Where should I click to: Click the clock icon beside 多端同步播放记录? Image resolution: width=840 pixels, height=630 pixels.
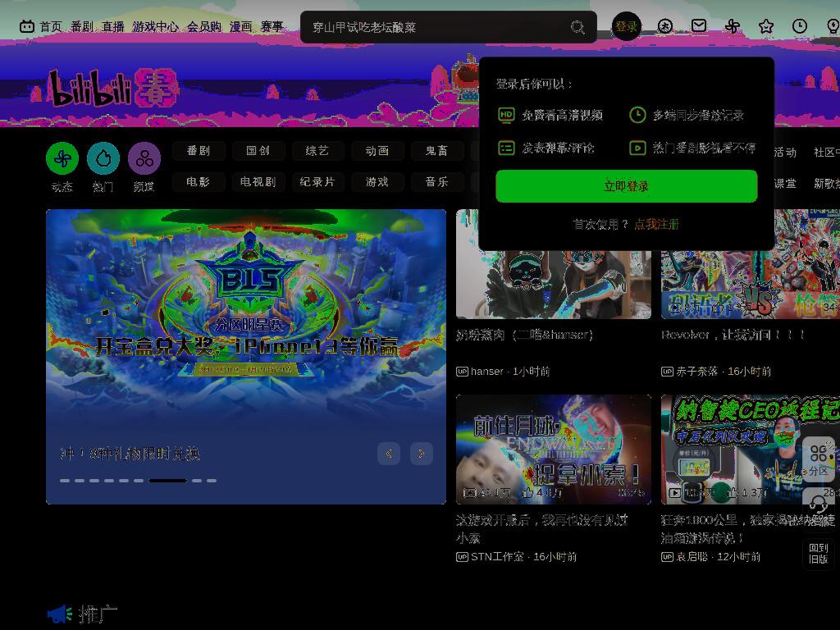(637, 115)
